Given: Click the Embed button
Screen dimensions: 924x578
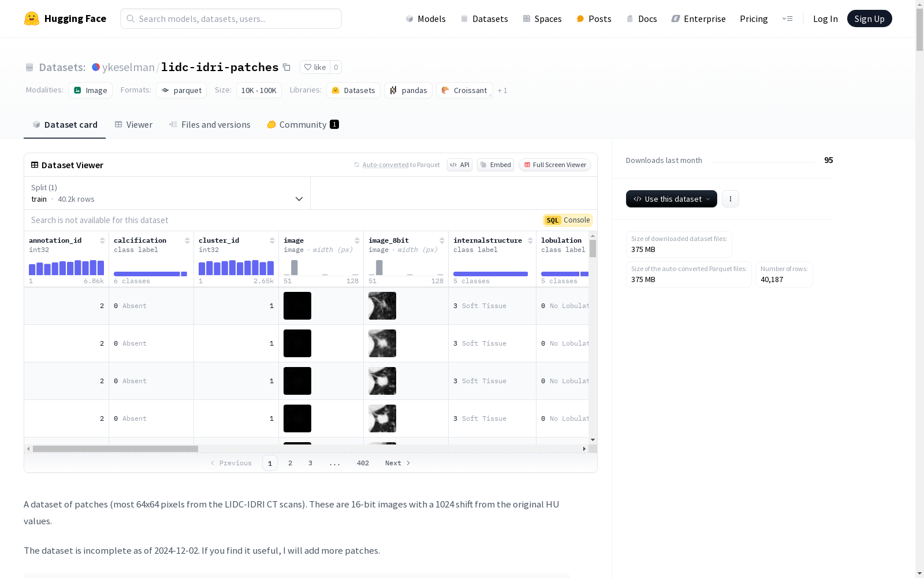Looking at the screenshot, I should tap(495, 165).
